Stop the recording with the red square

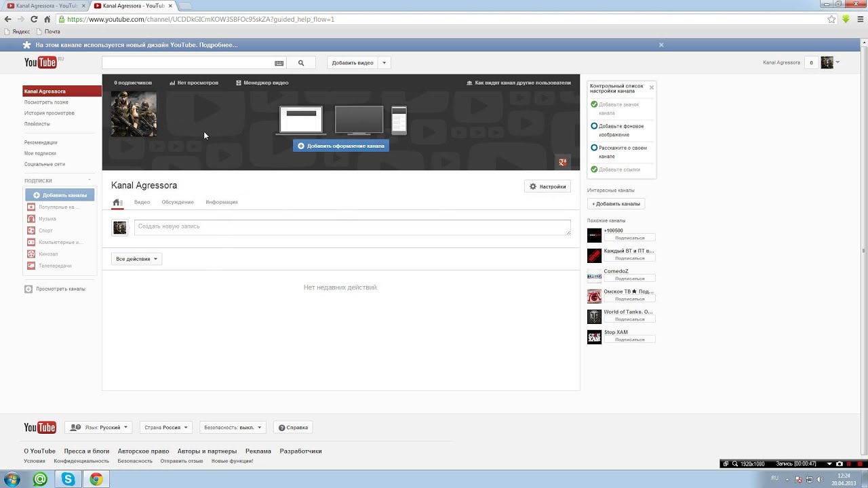pyautogui.click(x=860, y=464)
